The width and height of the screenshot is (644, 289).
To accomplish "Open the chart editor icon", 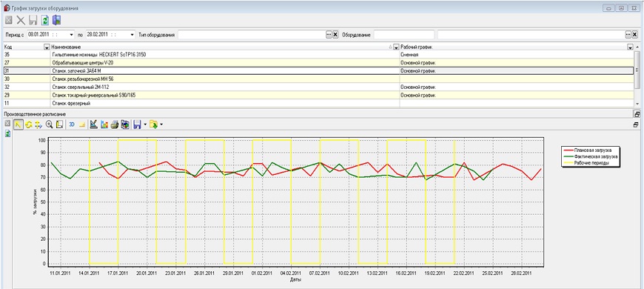I will [93, 124].
